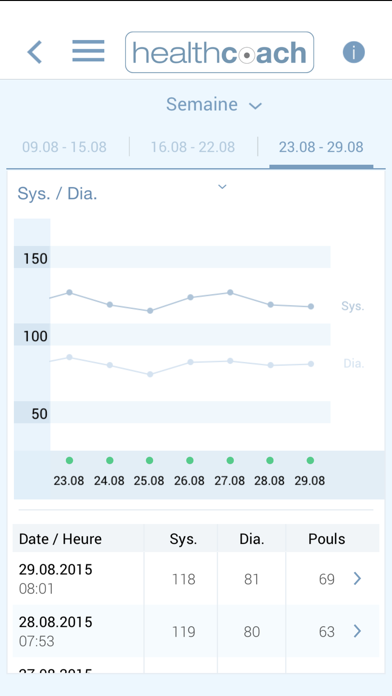This screenshot has height=696, width=392.
Task: Tap green dot above 23.08
Action: tap(69, 460)
